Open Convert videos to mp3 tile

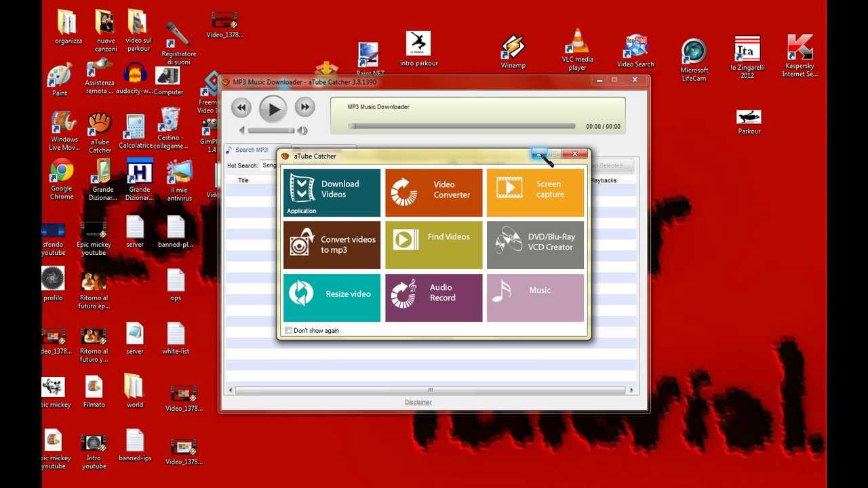[332, 245]
